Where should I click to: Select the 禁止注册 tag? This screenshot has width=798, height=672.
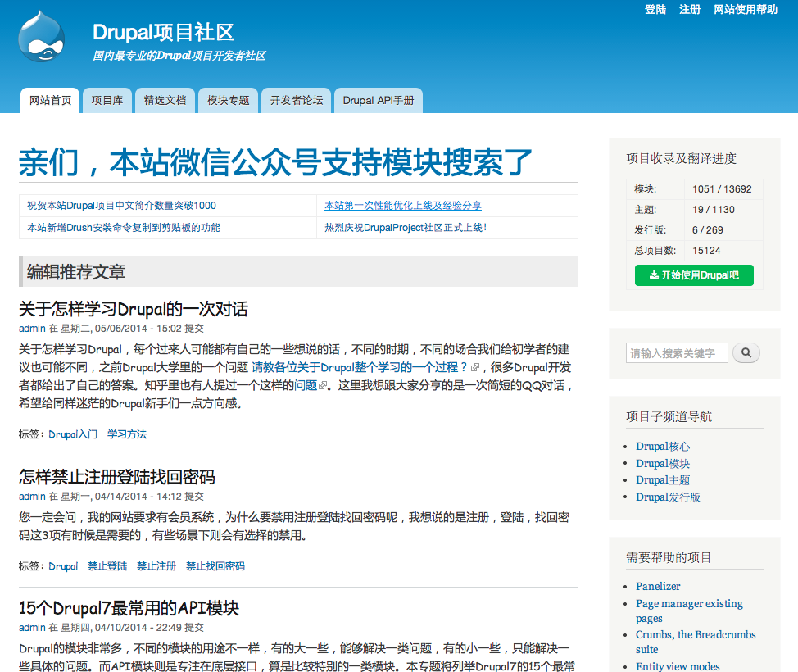(x=156, y=566)
